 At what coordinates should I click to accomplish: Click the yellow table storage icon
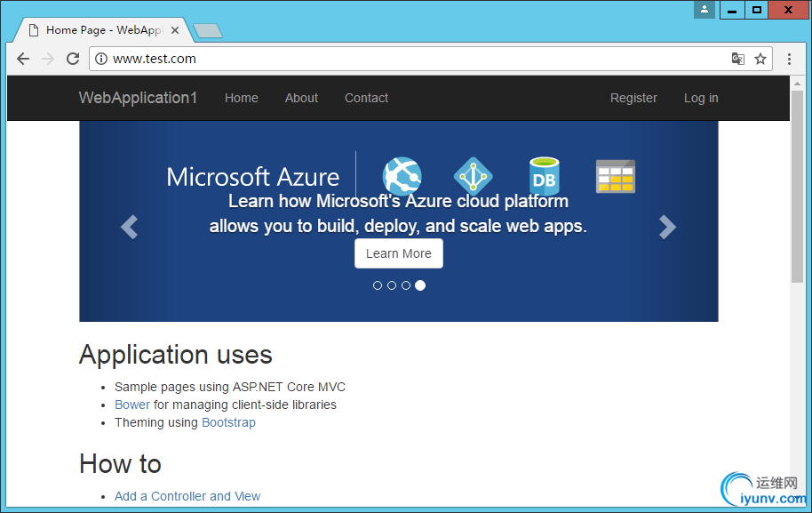coord(615,176)
